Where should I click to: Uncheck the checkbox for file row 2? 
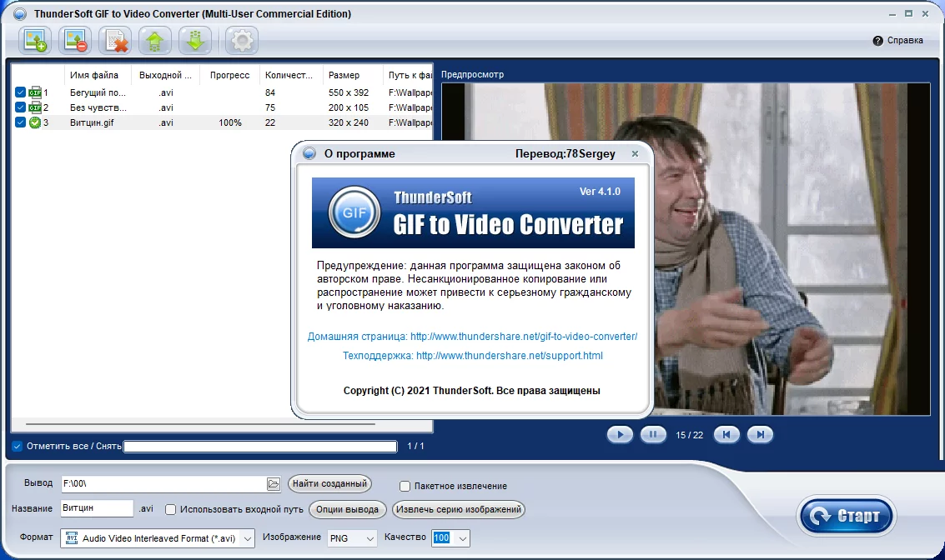pyautogui.click(x=20, y=107)
